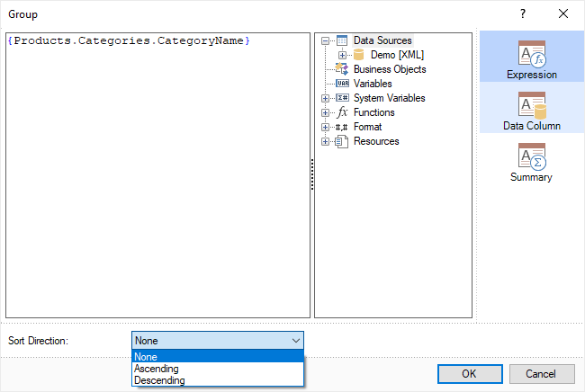Screen dimensions: 585x392
Task: Click the Business Objects icon
Action: (x=342, y=69)
